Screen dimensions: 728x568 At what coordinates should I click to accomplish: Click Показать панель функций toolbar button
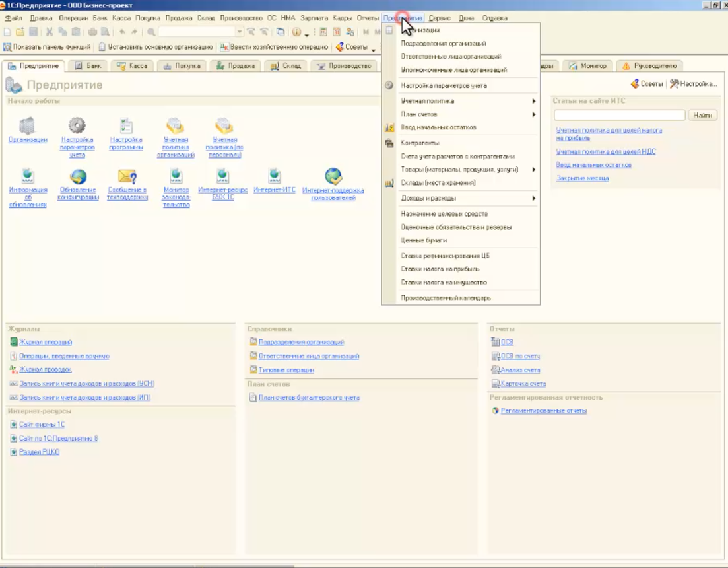[x=47, y=47]
